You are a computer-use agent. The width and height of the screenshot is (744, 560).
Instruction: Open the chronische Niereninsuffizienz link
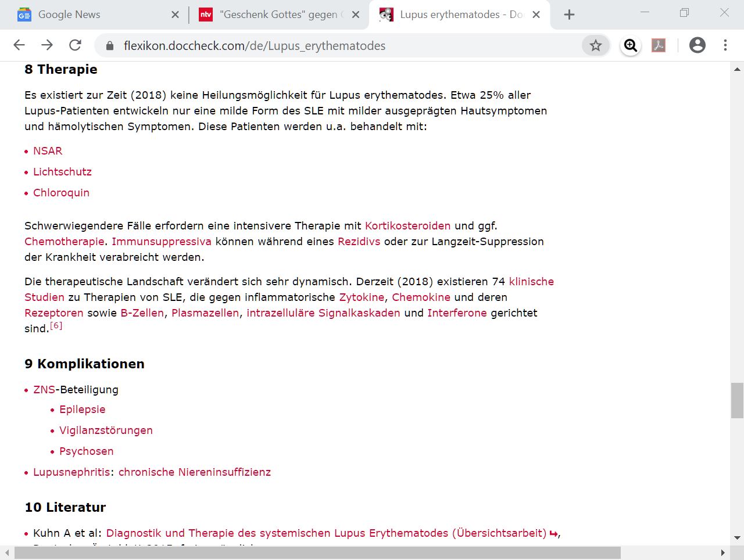[x=195, y=472]
